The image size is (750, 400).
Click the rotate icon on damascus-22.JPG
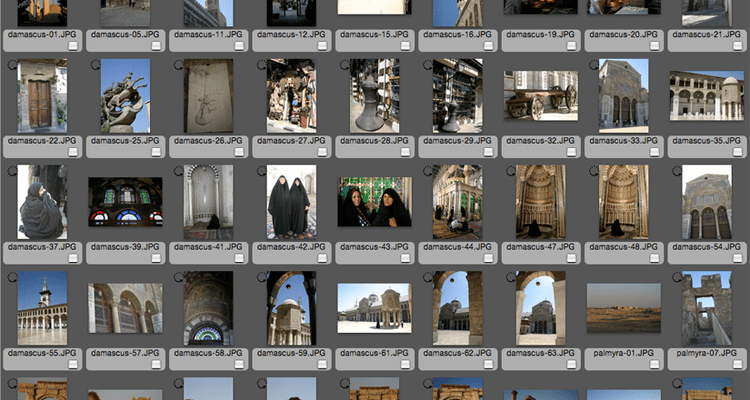[x=11, y=64]
